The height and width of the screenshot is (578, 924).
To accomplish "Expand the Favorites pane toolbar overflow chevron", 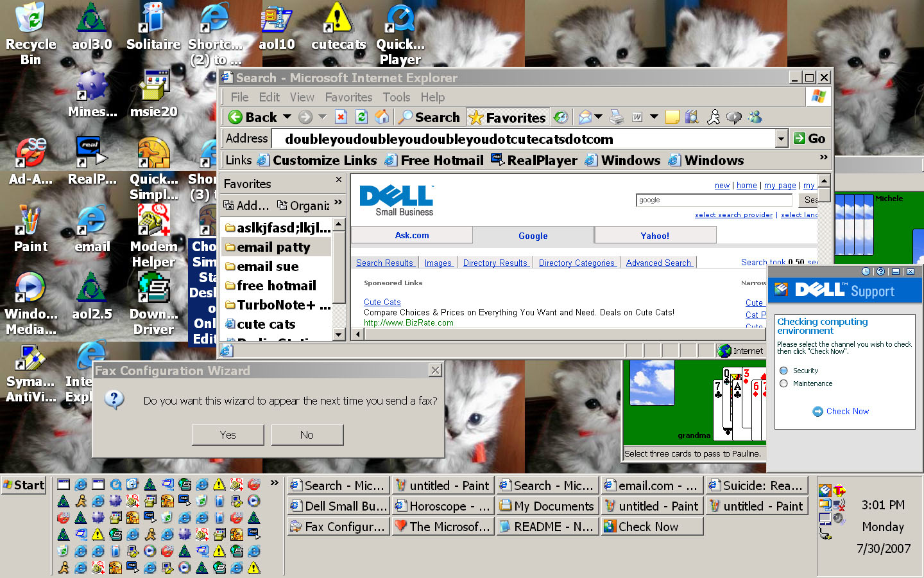I will click(x=338, y=203).
